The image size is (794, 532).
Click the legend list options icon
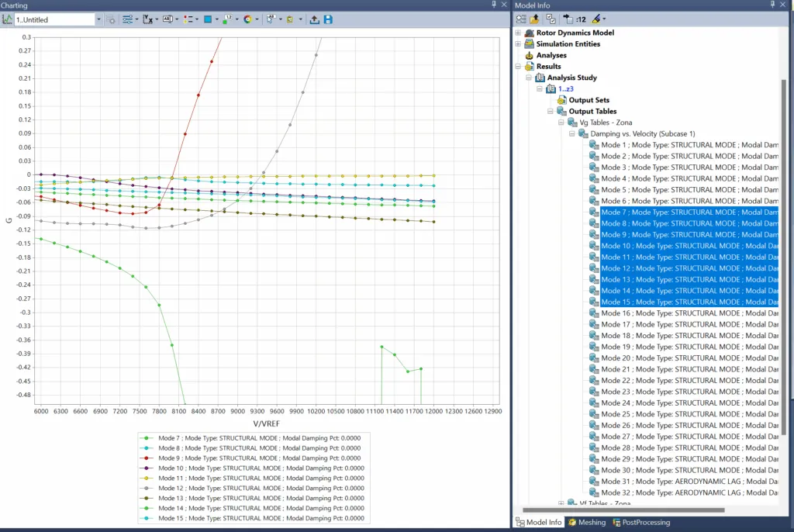188,19
